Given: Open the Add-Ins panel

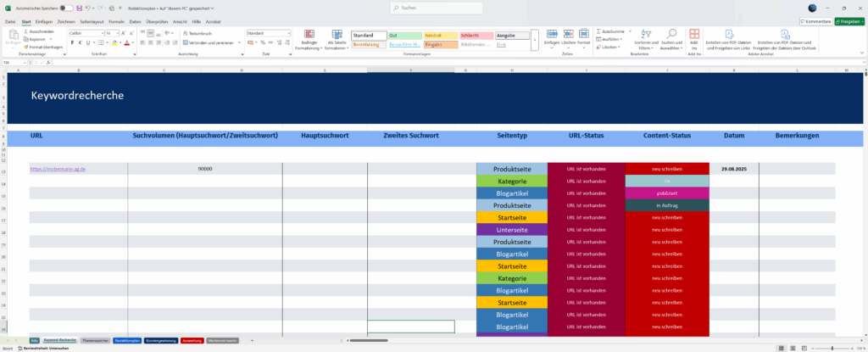Looking at the screenshot, I should click(695, 38).
